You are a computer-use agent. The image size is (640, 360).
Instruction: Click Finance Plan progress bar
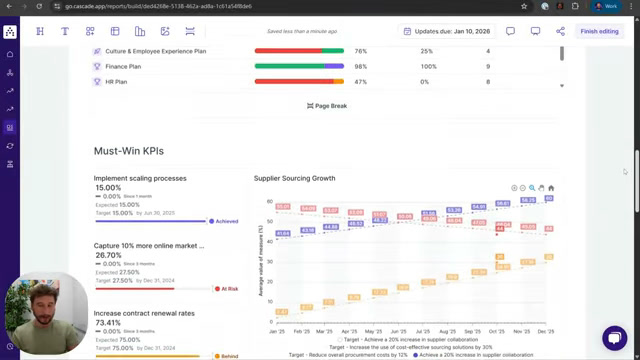(x=299, y=66)
